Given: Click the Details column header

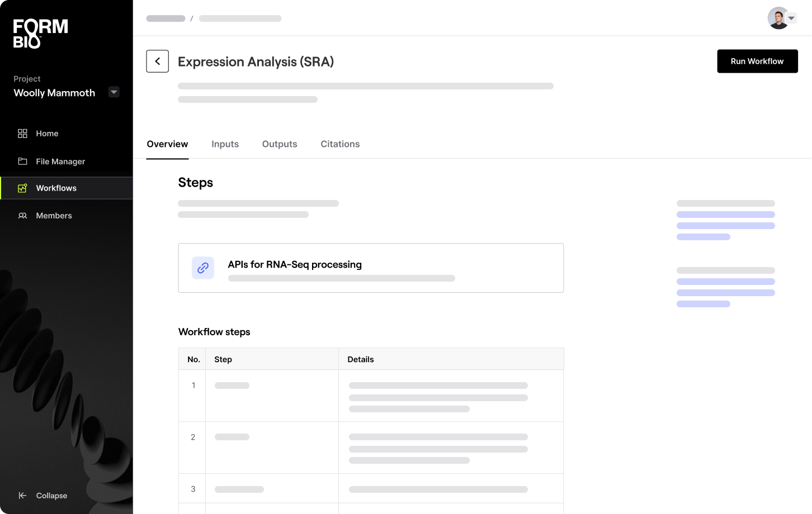Looking at the screenshot, I should click(x=361, y=359).
